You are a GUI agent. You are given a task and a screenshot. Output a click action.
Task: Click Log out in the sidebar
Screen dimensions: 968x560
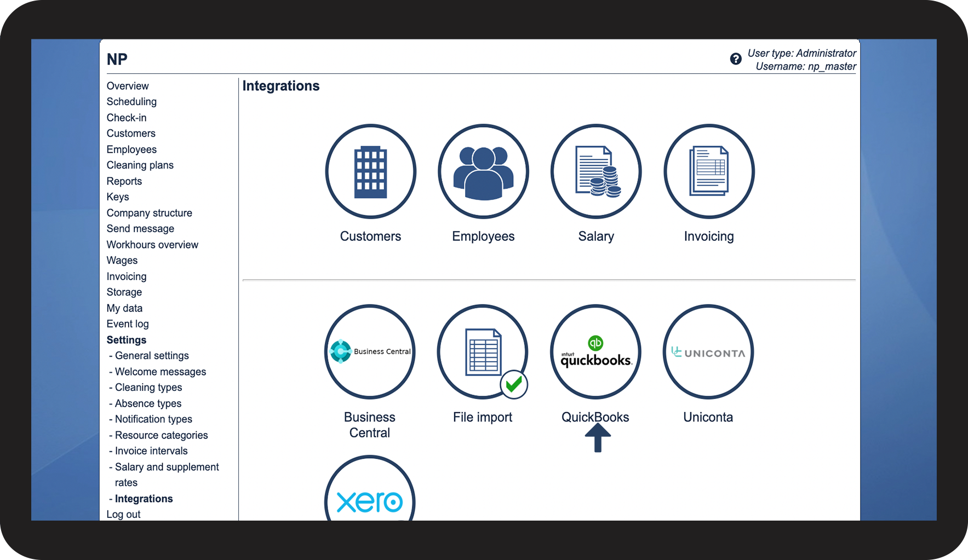pos(123,515)
